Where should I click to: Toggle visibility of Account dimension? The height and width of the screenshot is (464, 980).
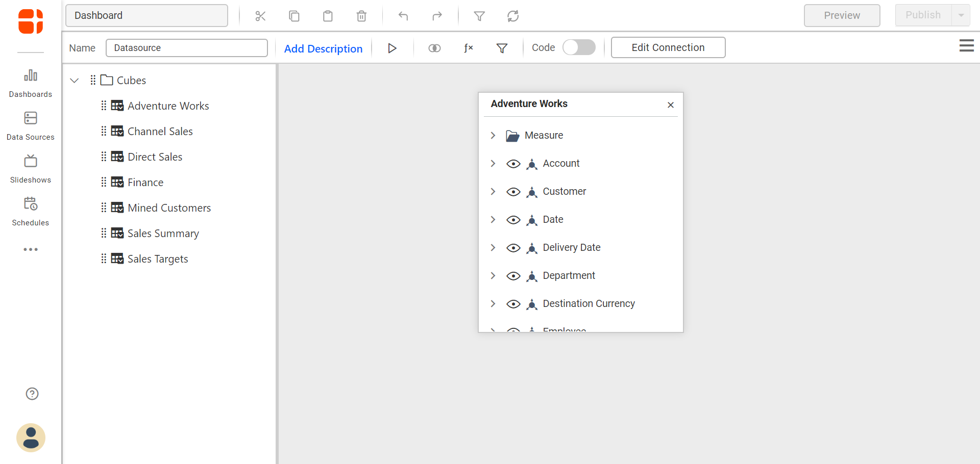click(513, 164)
